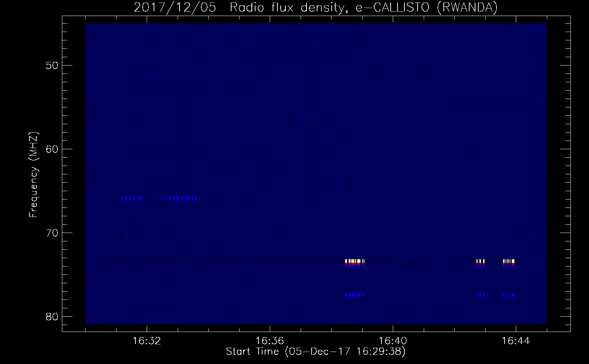Click the plot title with the date 2017/12/05
The image size is (589, 364).
coord(316,7)
